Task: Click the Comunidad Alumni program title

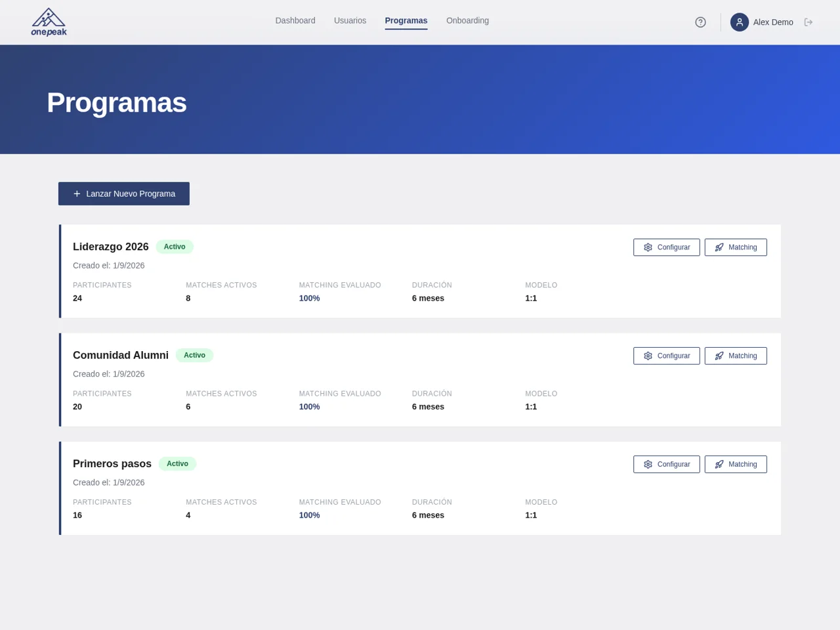Action: tap(121, 355)
